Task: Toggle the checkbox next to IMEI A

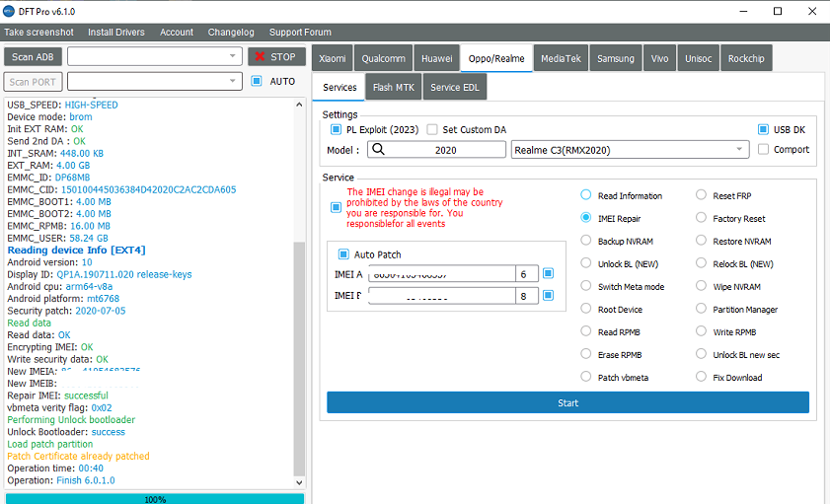Action: (x=549, y=273)
